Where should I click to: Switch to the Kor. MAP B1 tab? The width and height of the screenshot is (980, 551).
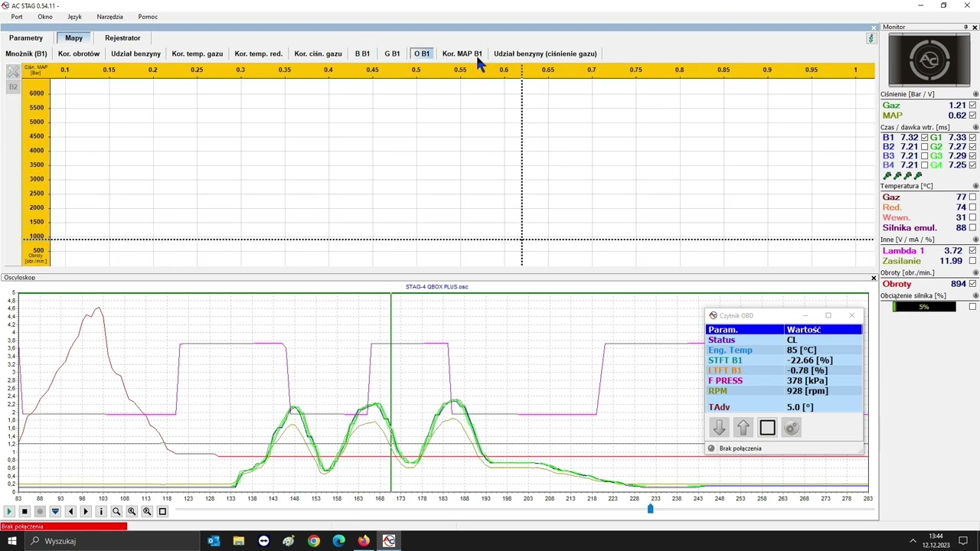click(x=462, y=54)
